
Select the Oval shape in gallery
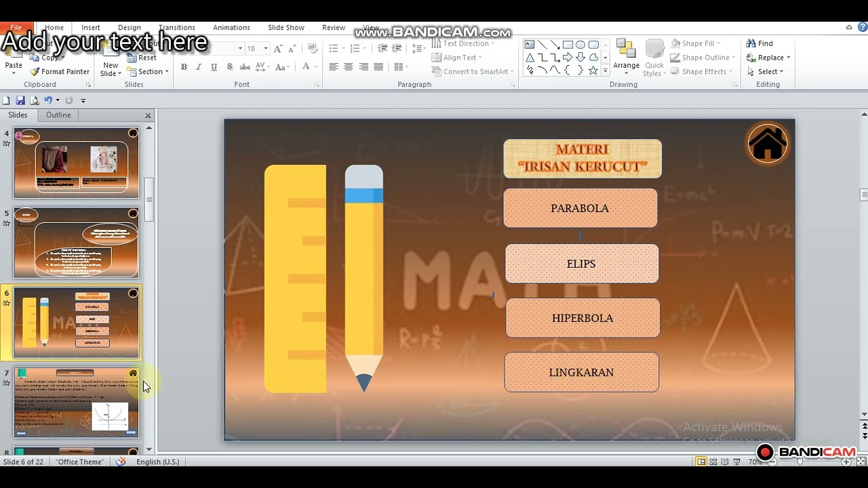pyautogui.click(x=581, y=45)
